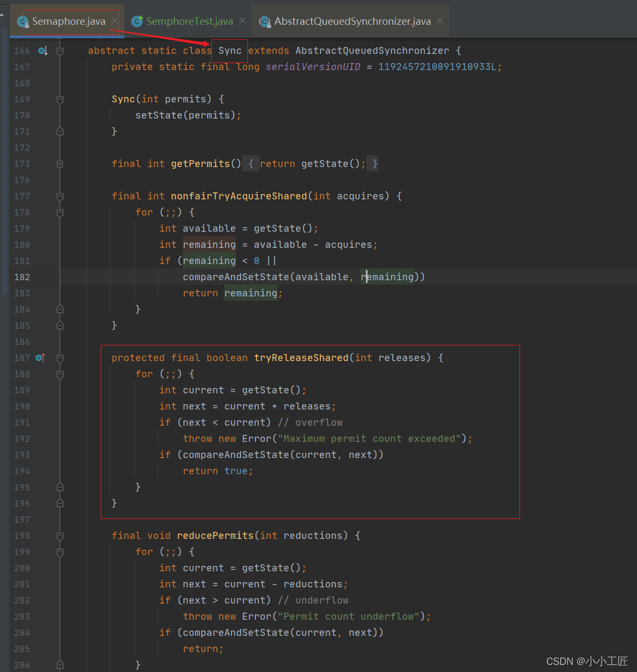Image resolution: width=637 pixels, height=672 pixels.
Task: Click the fold end marker on line 196
Action: click(60, 503)
